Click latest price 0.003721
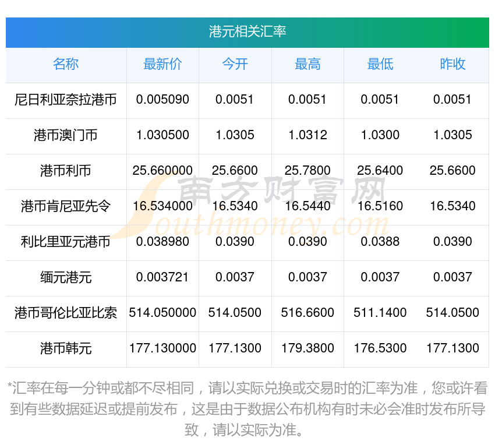 tap(162, 277)
